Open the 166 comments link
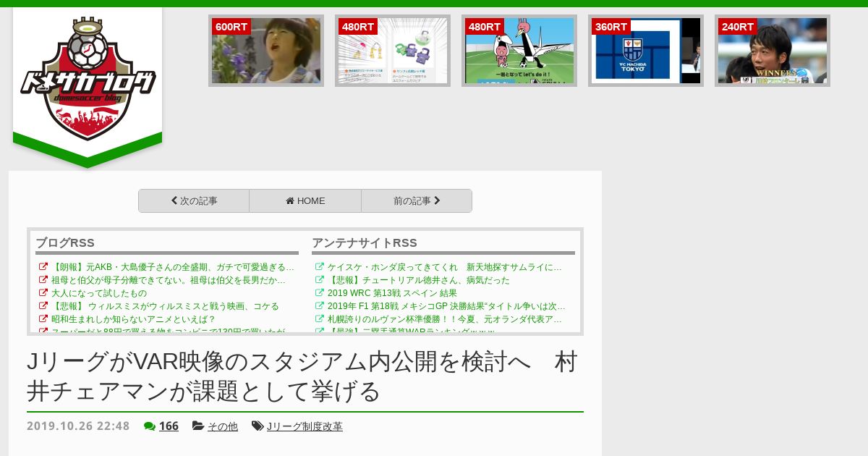The width and height of the screenshot is (868, 456). 169,426
